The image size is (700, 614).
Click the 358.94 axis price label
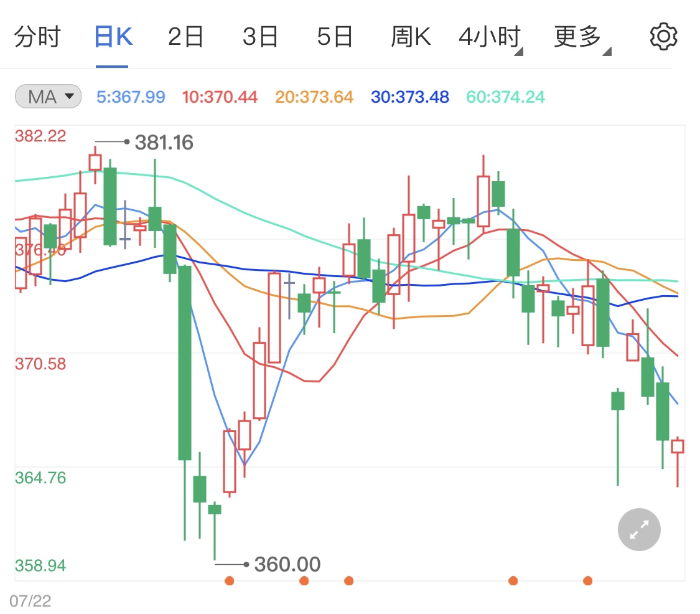click(40, 565)
